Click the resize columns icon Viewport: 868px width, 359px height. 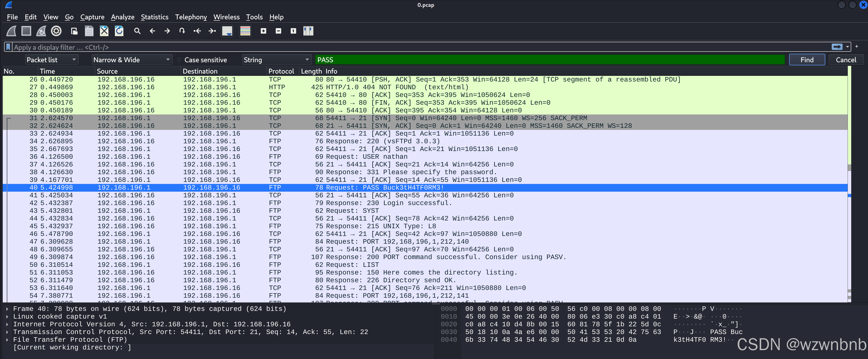point(308,31)
